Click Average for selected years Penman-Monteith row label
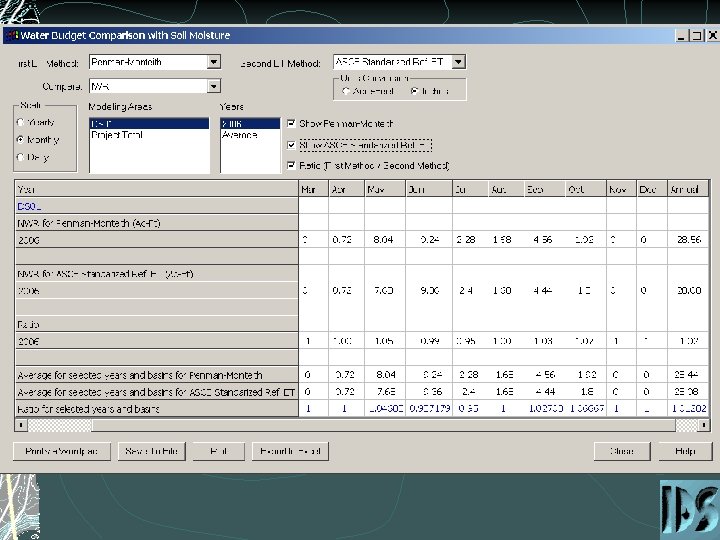This screenshot has width=720, height=540. (157, 375)
